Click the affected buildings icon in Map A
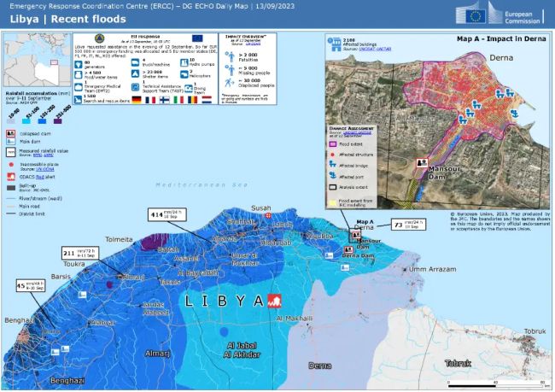The image size is (555, 392). click(333, 44)
